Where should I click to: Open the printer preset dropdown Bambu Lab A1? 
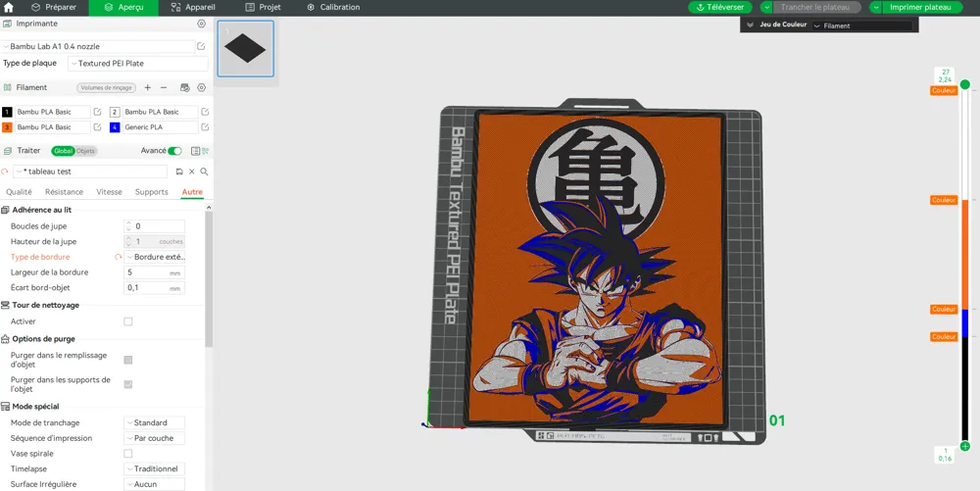point(98,46)
